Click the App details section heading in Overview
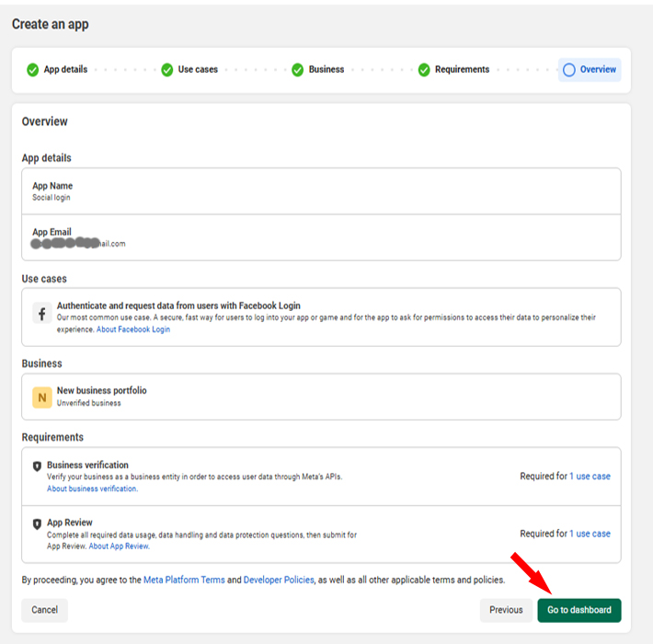653x644 pixels. point(46,158)
